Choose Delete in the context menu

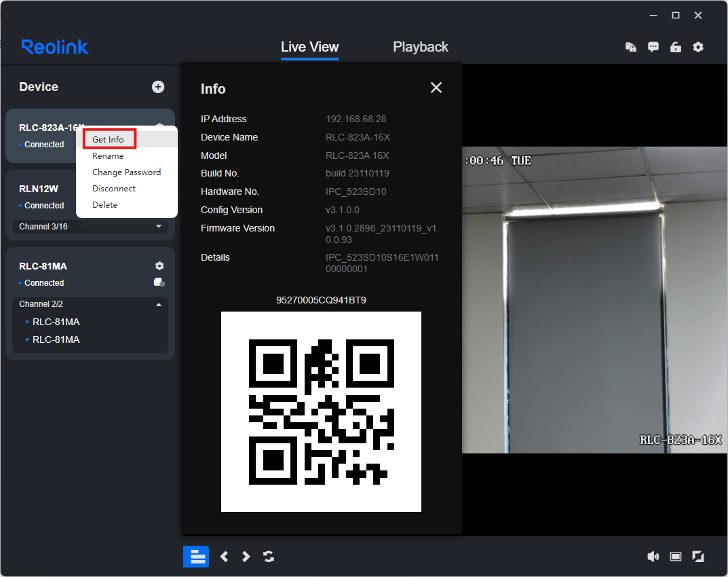click(x=104, y=204)
